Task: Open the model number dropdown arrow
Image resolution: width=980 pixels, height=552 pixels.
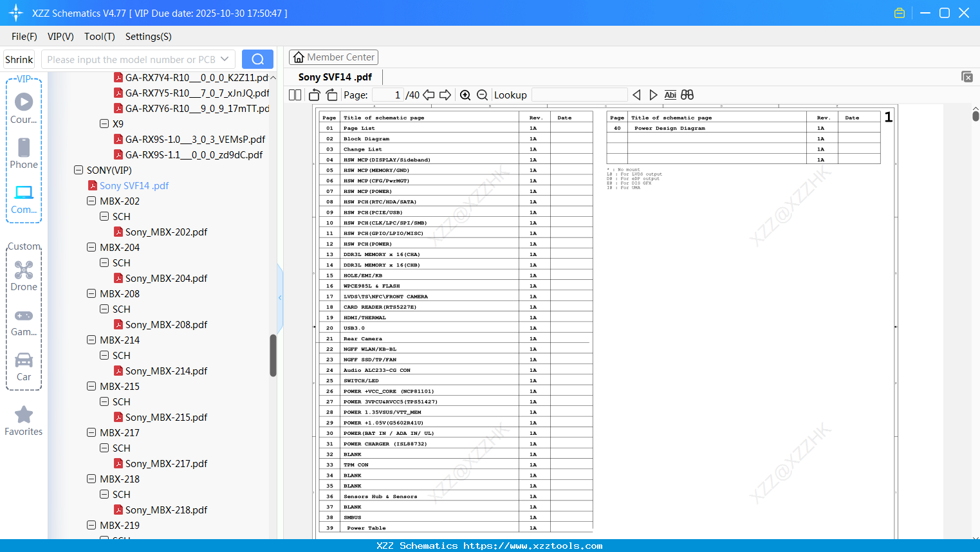Action: [225, 59]
